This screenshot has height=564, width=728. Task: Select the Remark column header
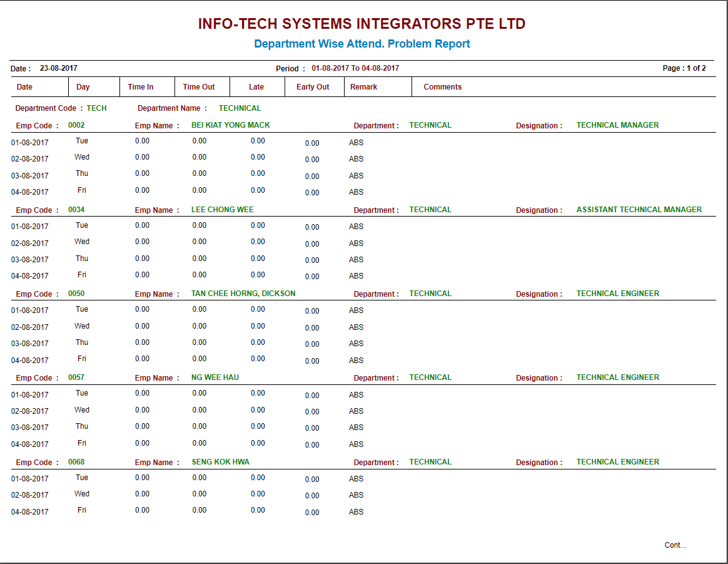coord(363,87)
